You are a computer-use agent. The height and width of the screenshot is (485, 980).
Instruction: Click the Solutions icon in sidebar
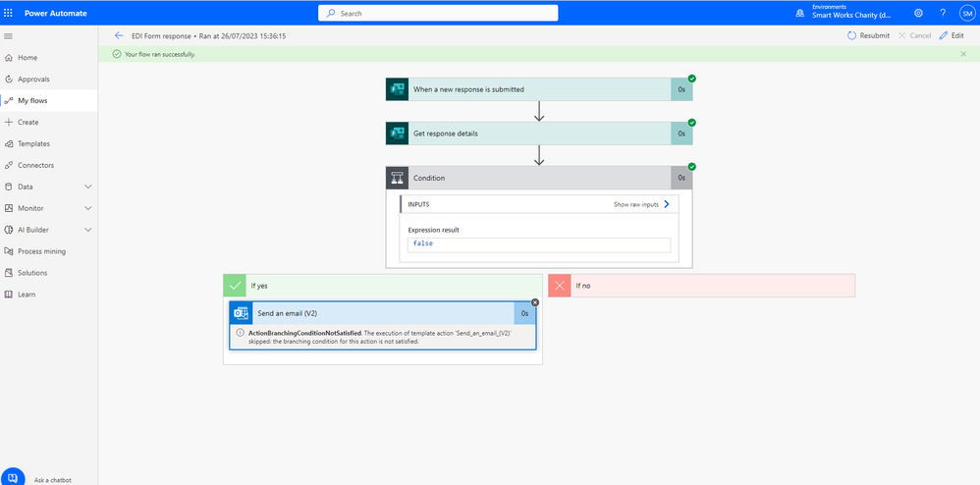coord(9,273)
